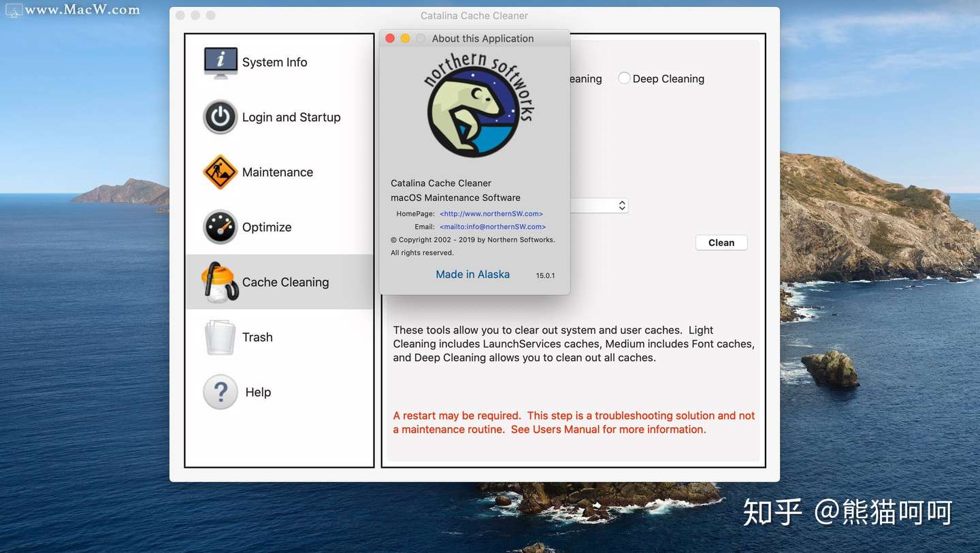
Task: Click the Made in Alaska link
Action: pos(472,274)
